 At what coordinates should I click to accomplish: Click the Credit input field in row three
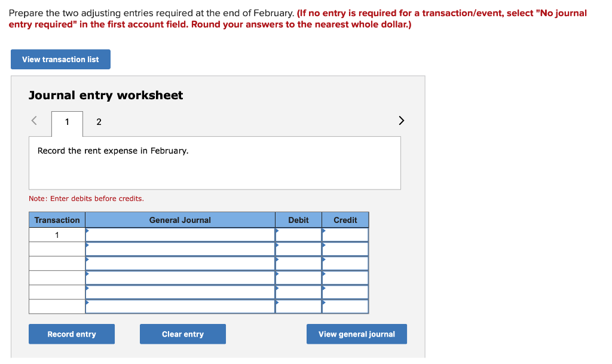345,263
